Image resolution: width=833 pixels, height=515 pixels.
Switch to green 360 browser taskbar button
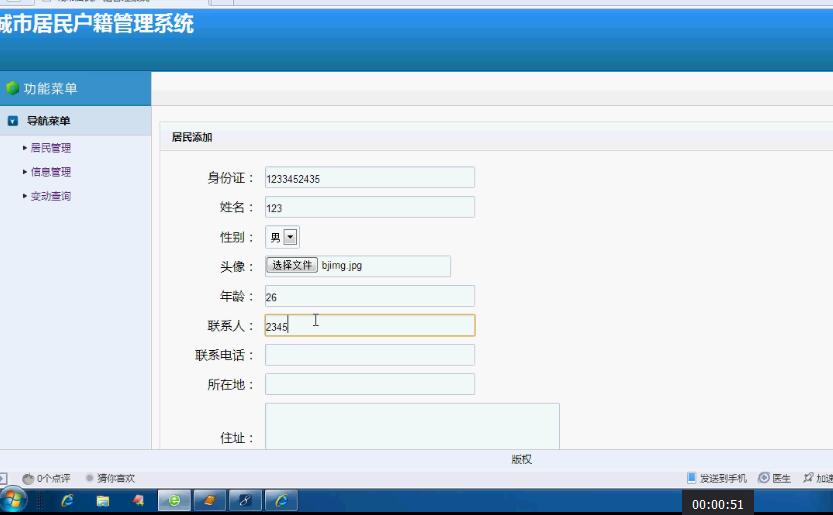(174, 501)
